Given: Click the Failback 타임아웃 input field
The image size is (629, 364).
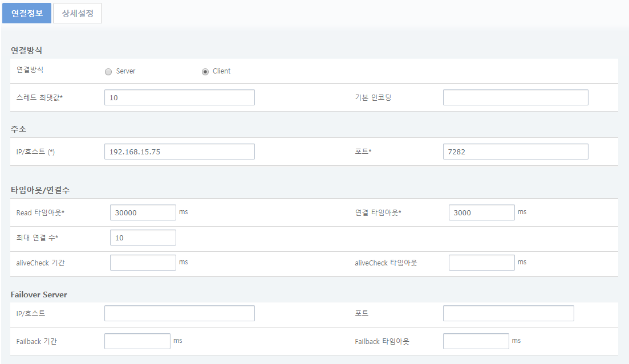Looking at the screenshot, I should 476,341.
